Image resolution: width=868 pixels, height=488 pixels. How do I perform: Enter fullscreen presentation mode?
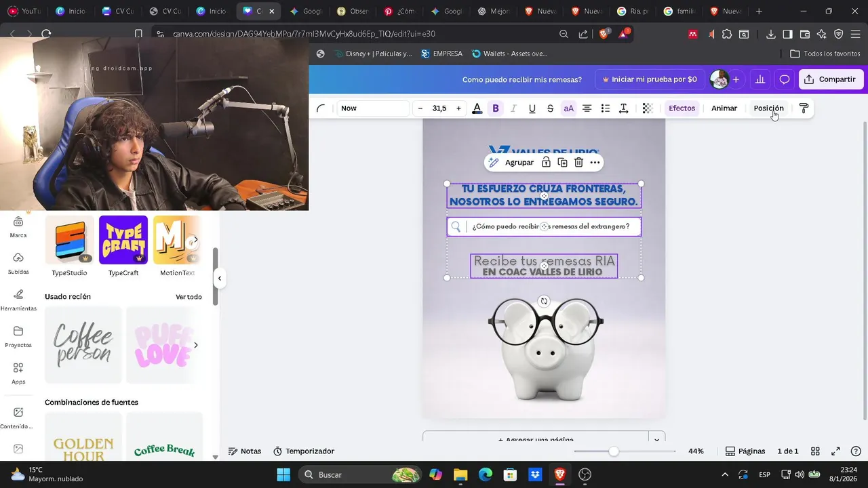coord(835,451)
